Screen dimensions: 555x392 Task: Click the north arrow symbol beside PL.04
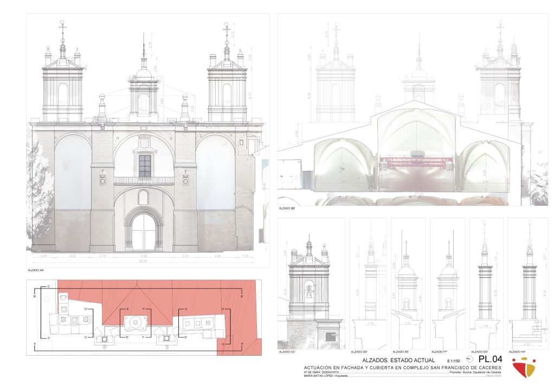coord(469,359)
